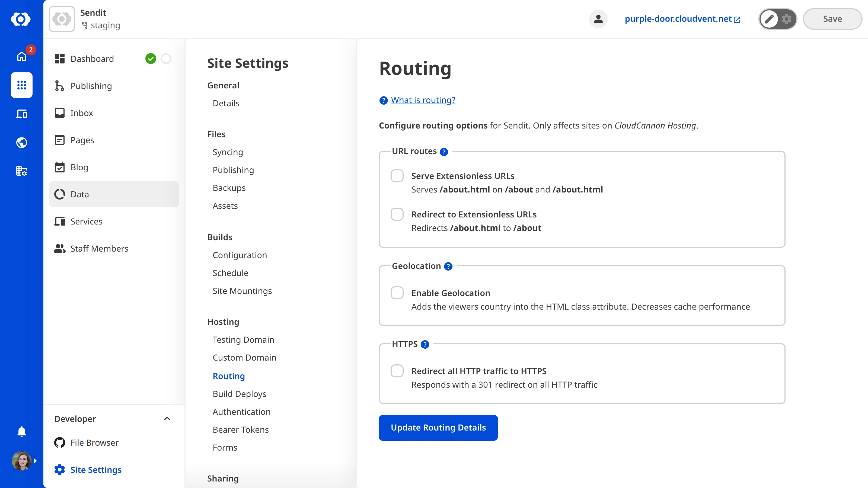Follow the What is routing link
The height and width of the screenshot is (488, 868).
[423, 100]
